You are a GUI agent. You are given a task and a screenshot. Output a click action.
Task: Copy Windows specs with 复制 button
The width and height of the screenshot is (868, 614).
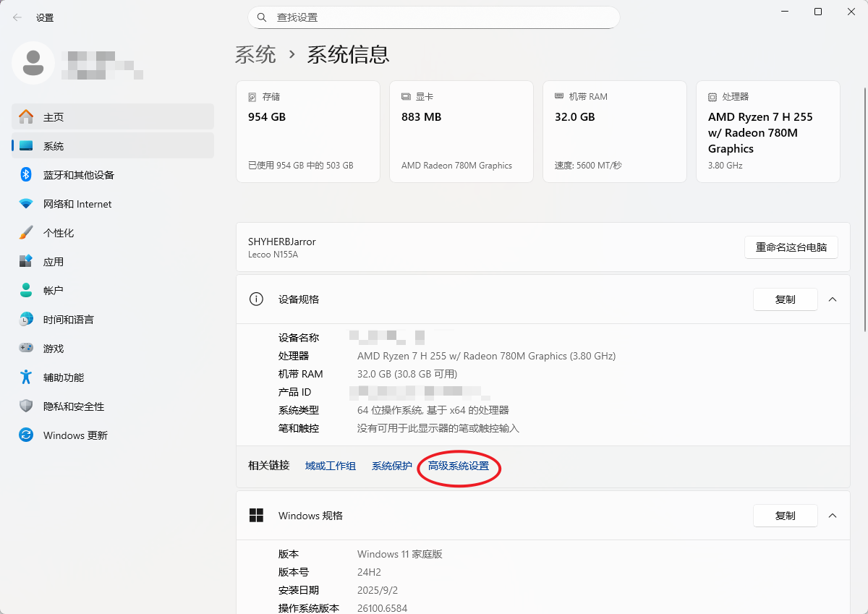[786, 516]
